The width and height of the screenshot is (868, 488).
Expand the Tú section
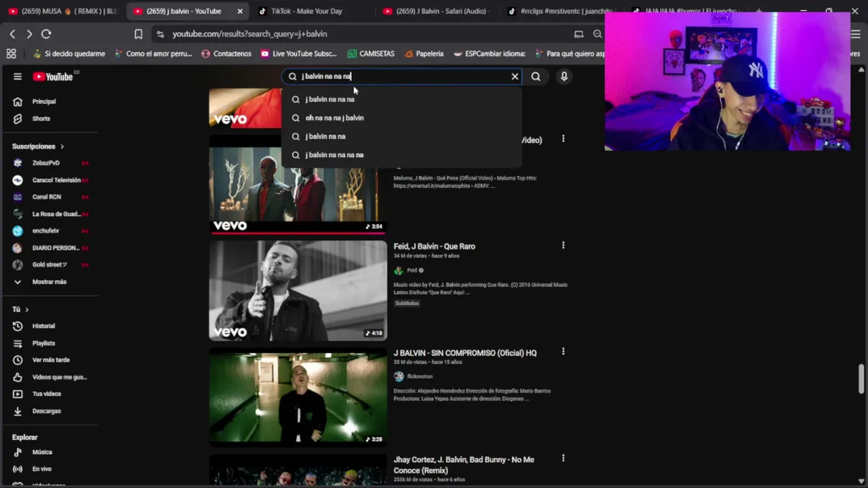(x=20, y=309)
